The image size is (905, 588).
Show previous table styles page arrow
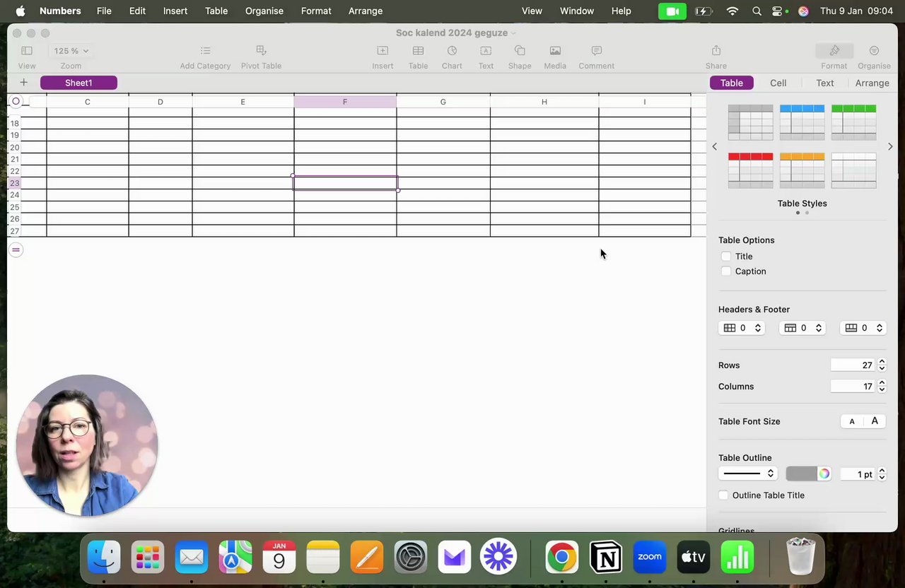click(x=714, y=147)
